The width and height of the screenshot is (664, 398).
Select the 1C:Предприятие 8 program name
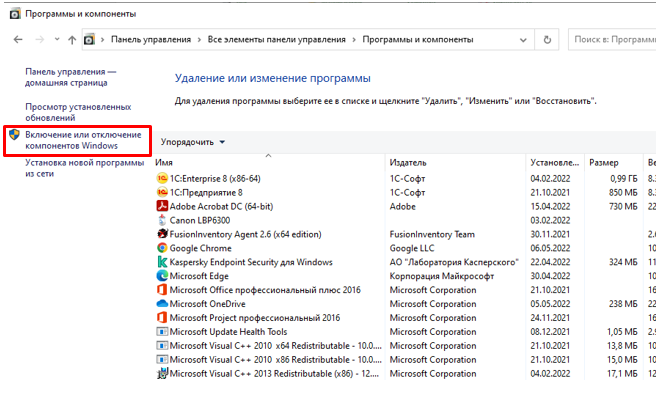[206, 192]
